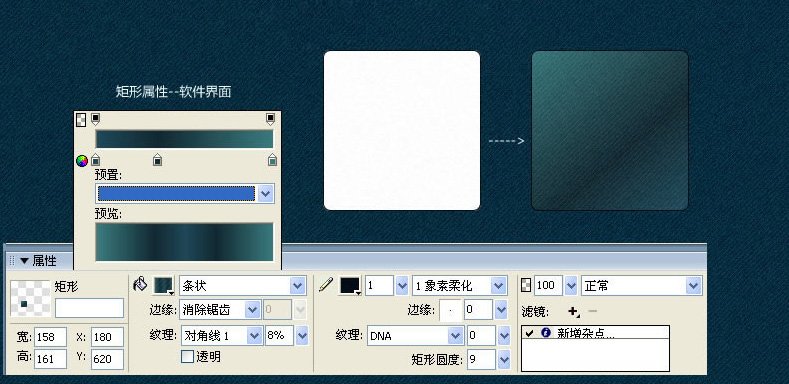789x384 pixels.
Task: Click the 属性 panel title
Action: click(x=44, y=261)
